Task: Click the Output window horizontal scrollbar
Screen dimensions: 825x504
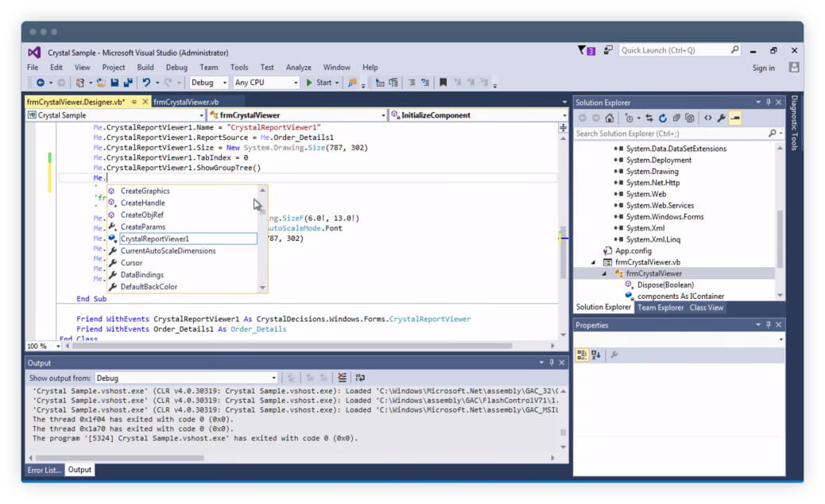Action: pyautogui.click(x=120, y=458)
